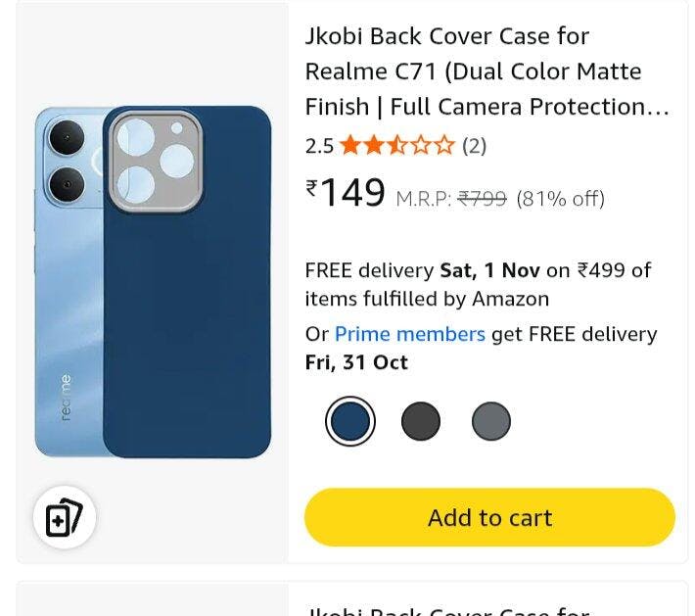Click the top phone camera lens in image
This screenshot has width=695, height=616.
point(67,137)
